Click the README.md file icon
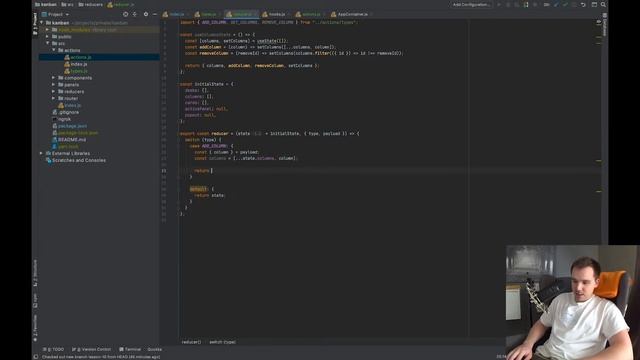Image resolution: width=640 pixels, height=360 pixels. coord(54,140)
